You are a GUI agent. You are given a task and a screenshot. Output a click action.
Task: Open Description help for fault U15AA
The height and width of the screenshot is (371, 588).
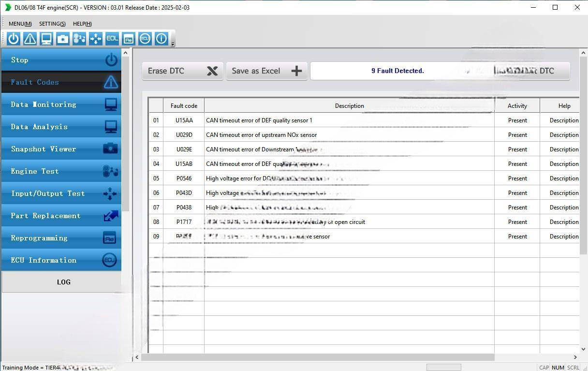(x=563, y=120)
